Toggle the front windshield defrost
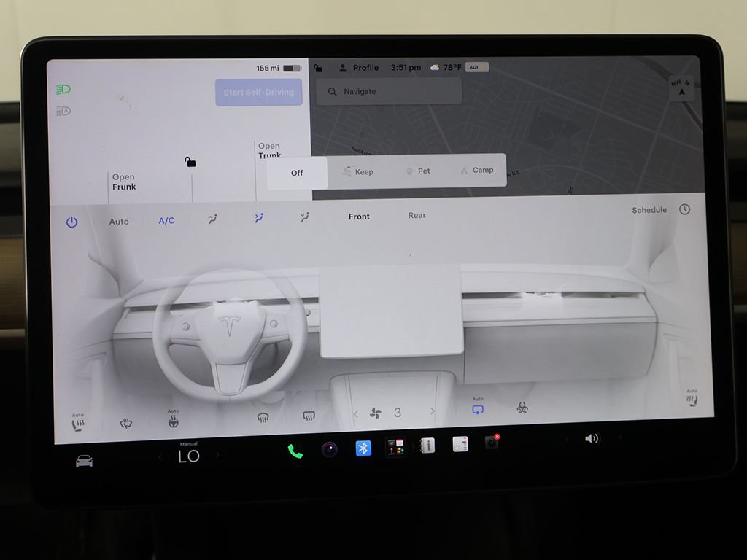The height and width of the screenshot is (560, 747). (x=263, y=418)
